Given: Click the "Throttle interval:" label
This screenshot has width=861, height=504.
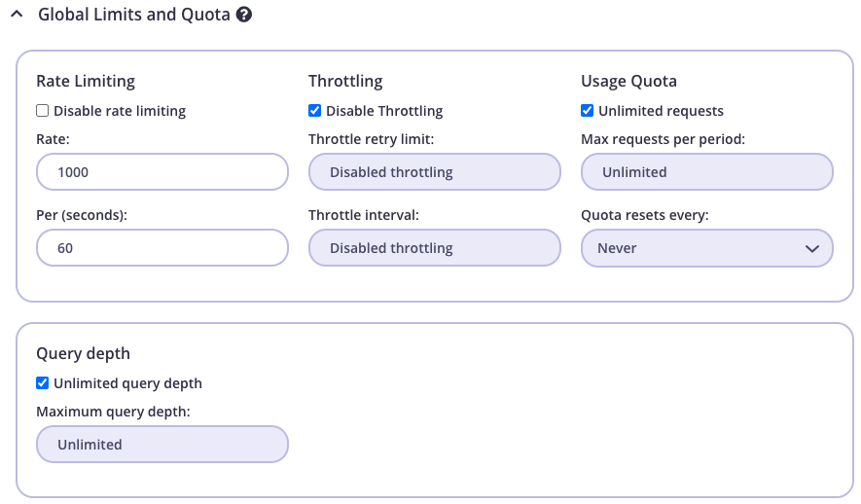Looking at the screenshot, I should click(x=363, y=215).
